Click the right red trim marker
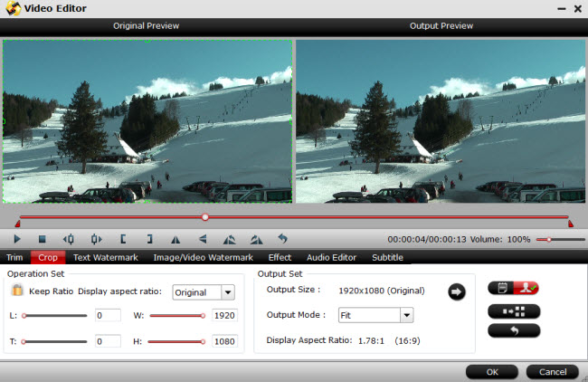 point(571,224)
